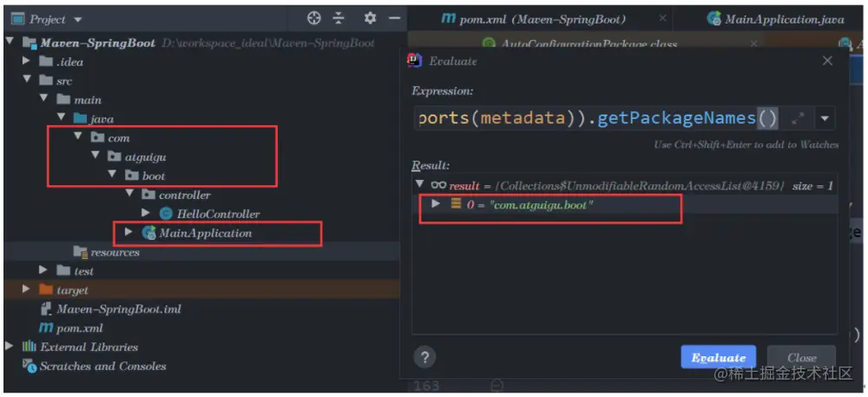Click the resources folder icon
The width and height of the screenshot is (868, 397).
[x=81, y=253]
